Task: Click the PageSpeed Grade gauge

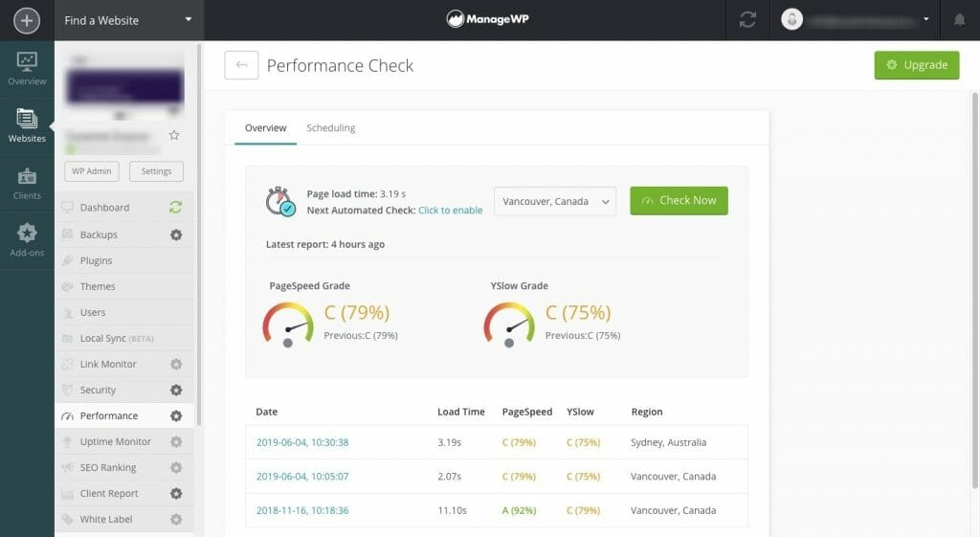Action: pos(288,324)
